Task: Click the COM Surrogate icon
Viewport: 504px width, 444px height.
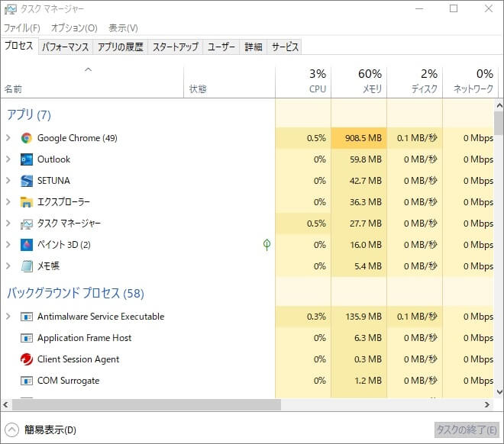Action: point(27,381)
